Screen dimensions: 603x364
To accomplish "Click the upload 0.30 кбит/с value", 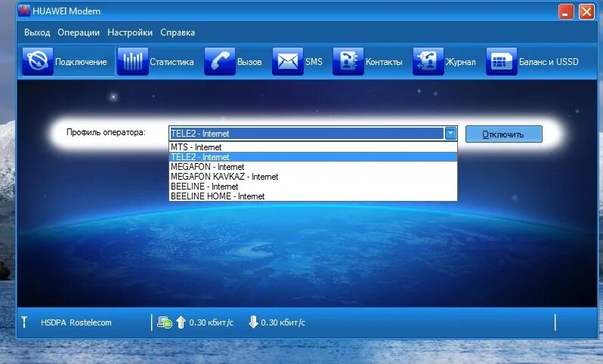I will click(x=211, y=322).
